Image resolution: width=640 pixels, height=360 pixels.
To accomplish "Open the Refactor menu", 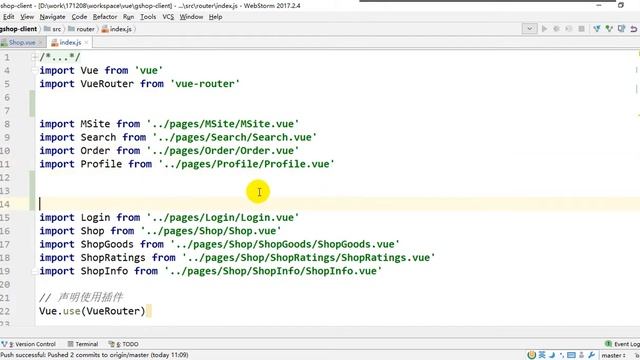I will [x=104, y=17].
